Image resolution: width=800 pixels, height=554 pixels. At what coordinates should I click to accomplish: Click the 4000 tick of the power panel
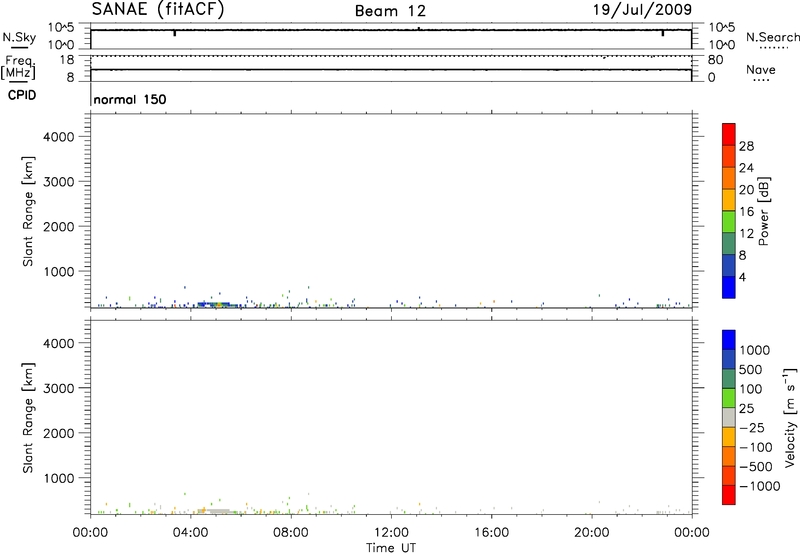(58, 137)
